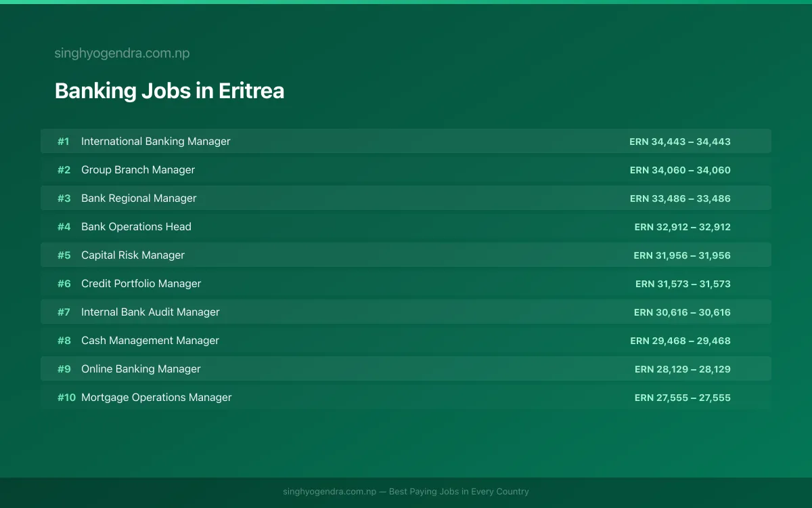
Task: Select the Mortgage Operations Manager job title
Action: (156, 398)
